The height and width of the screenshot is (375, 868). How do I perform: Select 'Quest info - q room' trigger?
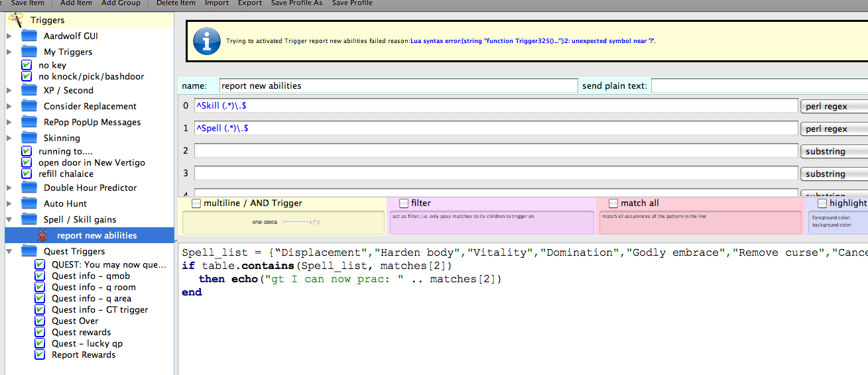(x=93, y=287)
